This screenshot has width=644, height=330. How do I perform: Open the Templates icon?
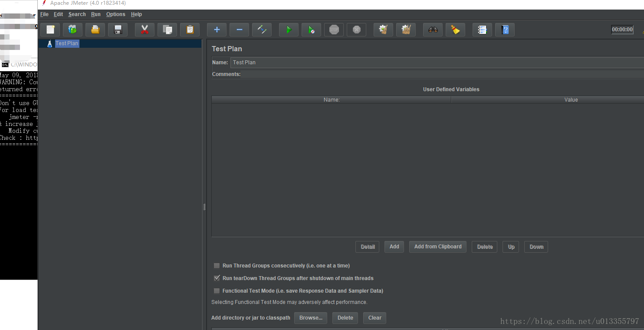pos(72,30)
